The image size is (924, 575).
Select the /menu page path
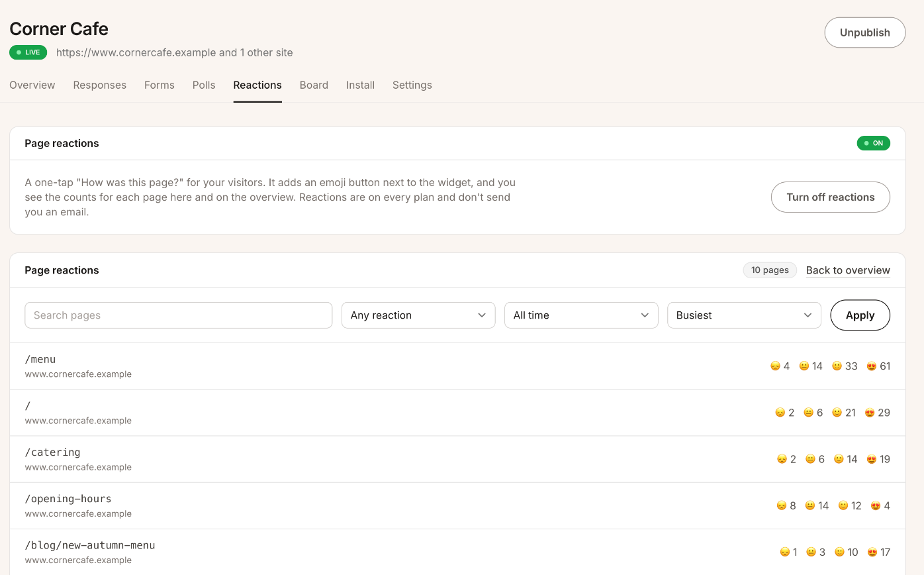[40, 359]
